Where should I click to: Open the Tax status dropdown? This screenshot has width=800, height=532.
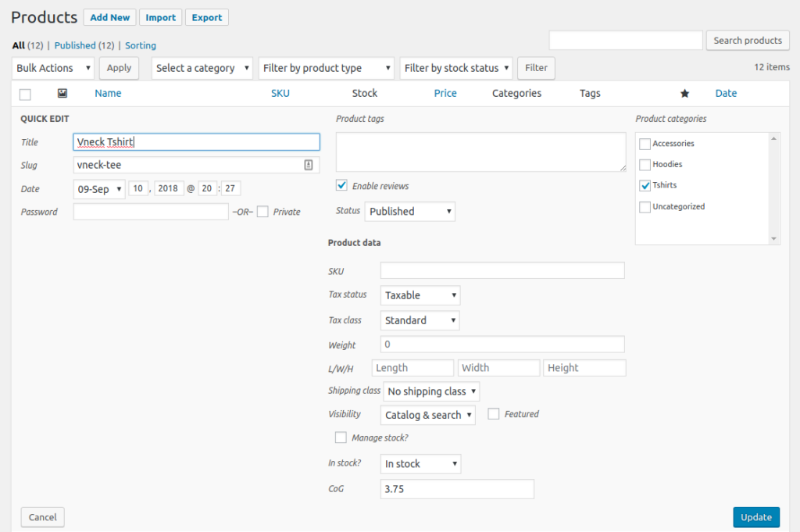click(x=420, y=295)
